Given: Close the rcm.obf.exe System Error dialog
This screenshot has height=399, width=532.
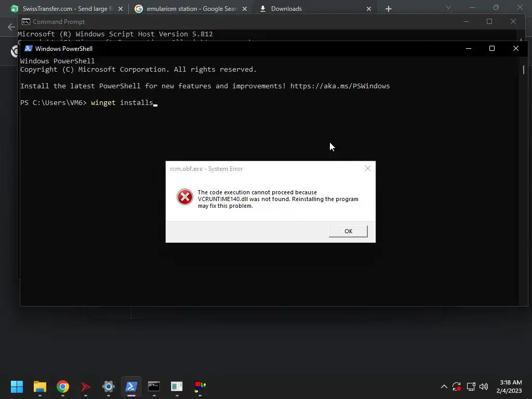Looking at the screenshot, I should point(367,168).
